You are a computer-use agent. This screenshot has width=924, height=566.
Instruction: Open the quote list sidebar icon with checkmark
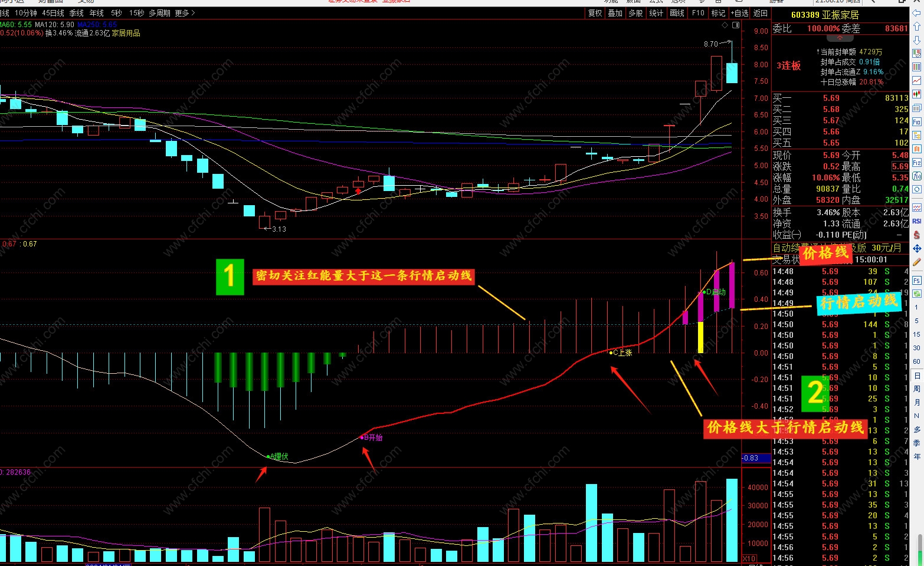917,53
